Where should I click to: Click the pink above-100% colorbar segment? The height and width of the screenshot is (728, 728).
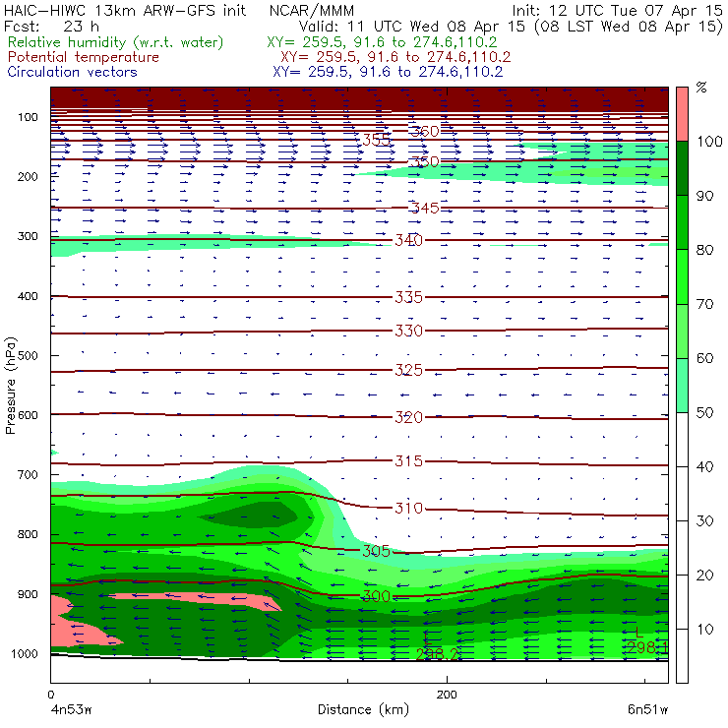coord(682,114)
